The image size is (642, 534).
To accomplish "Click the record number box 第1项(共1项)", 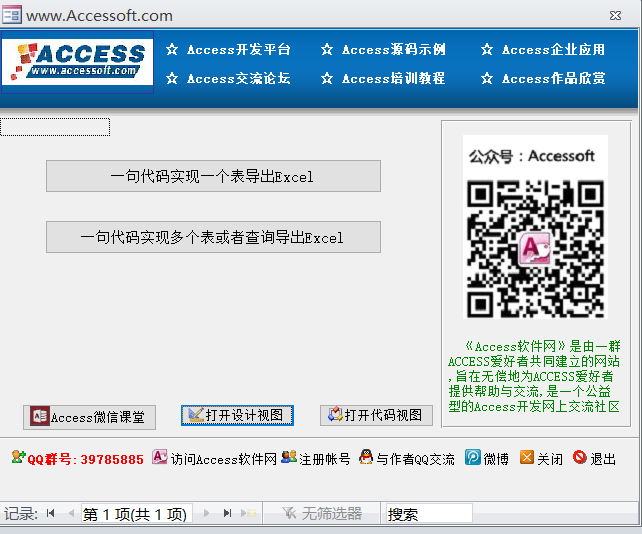I will (136, 514).
